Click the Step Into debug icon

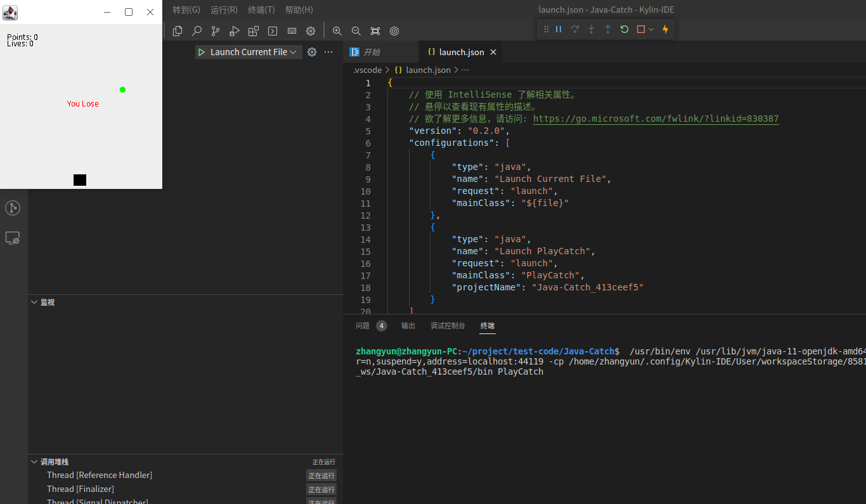click(591, 29)
